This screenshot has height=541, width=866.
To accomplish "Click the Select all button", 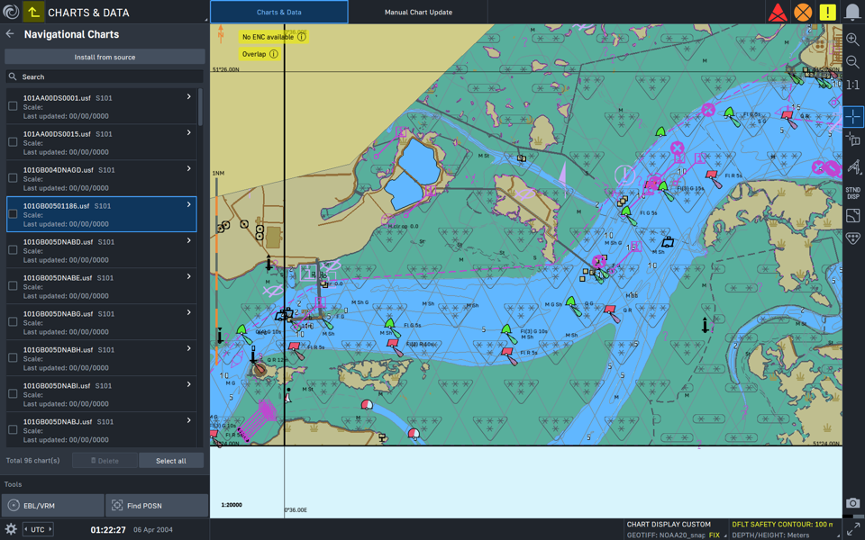I will (171, 460).
